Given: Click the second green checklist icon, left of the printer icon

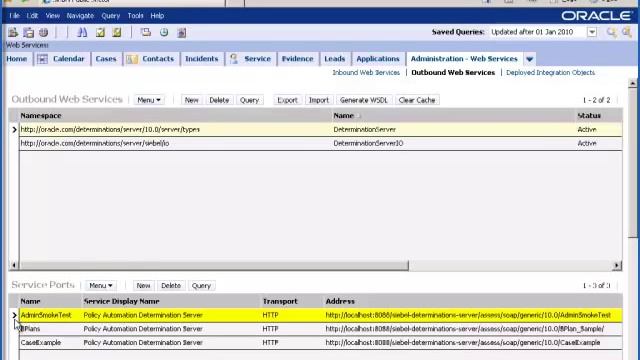Looking at the screenshot, I should click(x=117, y=32).
